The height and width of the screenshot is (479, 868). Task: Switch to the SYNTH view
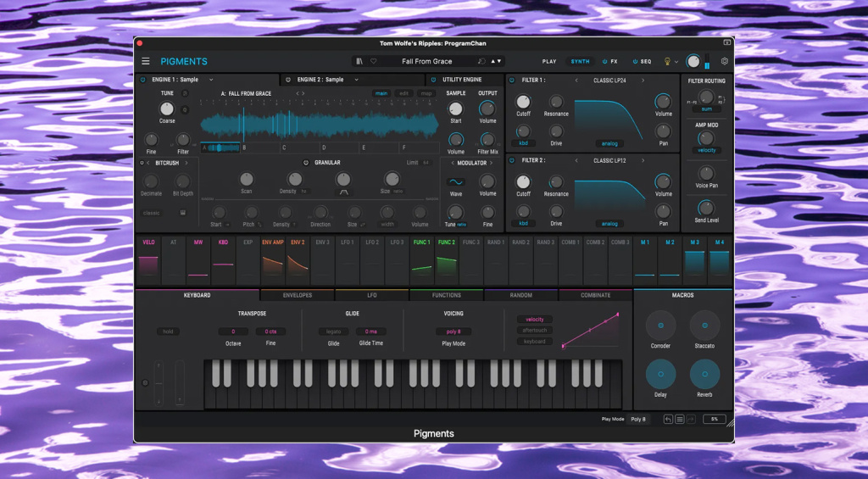pos(580,62)
